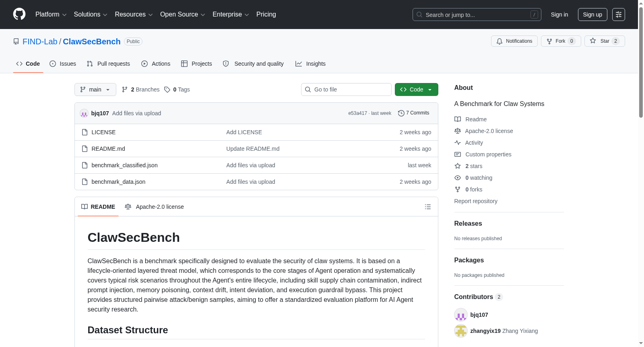Open the 'Add LICENSE' commit message
This screenshot has height=347, width=644.
point(244,132)
